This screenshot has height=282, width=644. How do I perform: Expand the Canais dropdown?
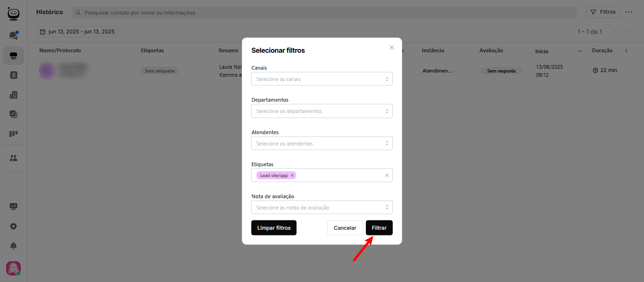(322, 79)
